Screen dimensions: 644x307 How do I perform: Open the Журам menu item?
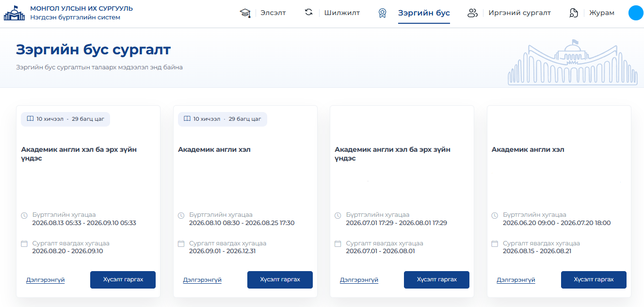tap(602, 13)
